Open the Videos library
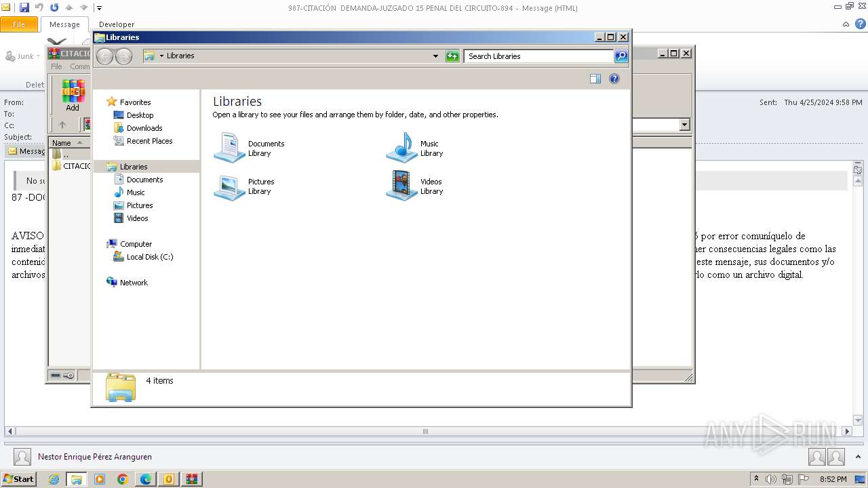 click(414, 186)
